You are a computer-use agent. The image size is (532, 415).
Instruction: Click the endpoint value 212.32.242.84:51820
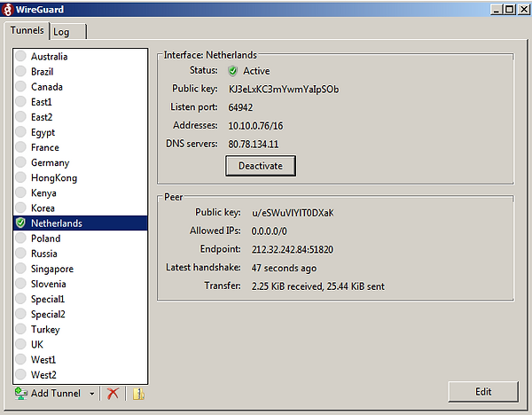pyautogui.click(x=293, y=250)
